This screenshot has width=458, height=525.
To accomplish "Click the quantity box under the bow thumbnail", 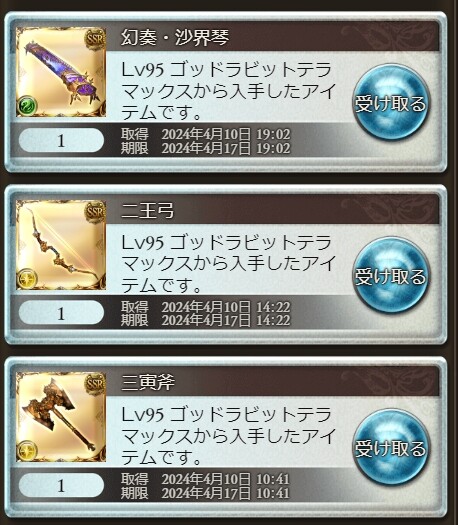I will [x=61, y=313].
